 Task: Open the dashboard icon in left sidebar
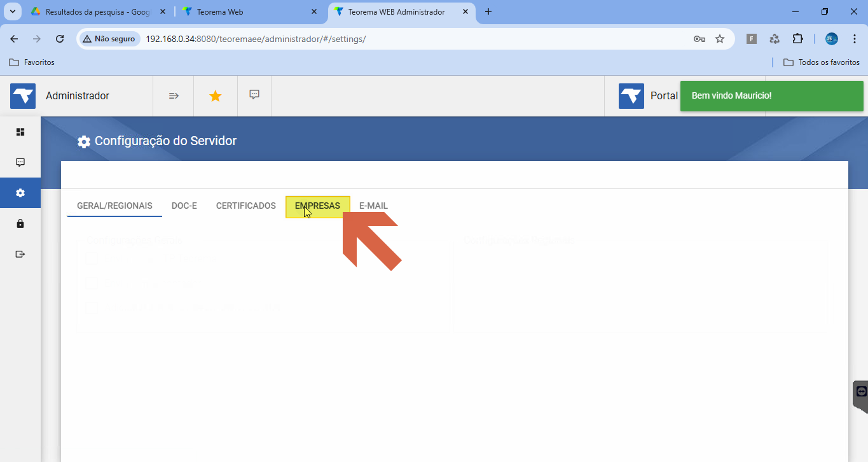click(20, 132)
